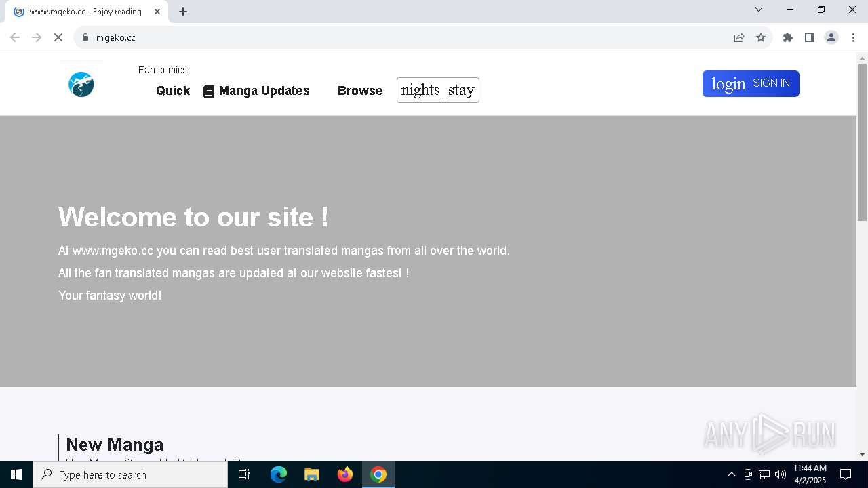The width and height of the screenshot is (868, 488).
Task: Open Chrome three-dot menu
Action: click(x=853, y=37)
